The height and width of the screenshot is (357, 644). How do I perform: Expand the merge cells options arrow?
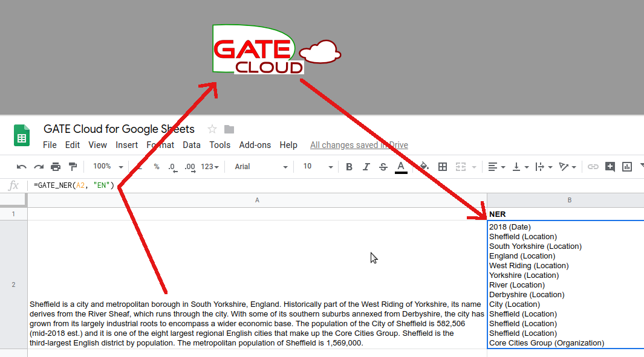point(474,167)
